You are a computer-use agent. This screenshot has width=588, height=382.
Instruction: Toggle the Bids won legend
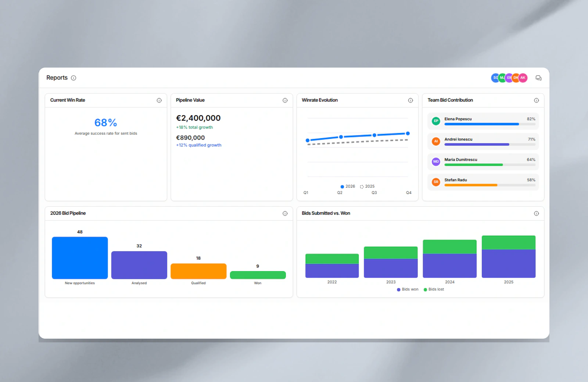click(x=408, y=289)
